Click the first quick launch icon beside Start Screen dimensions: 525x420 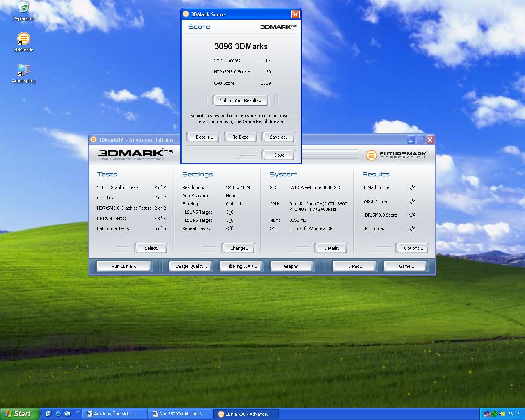point(48,414)
